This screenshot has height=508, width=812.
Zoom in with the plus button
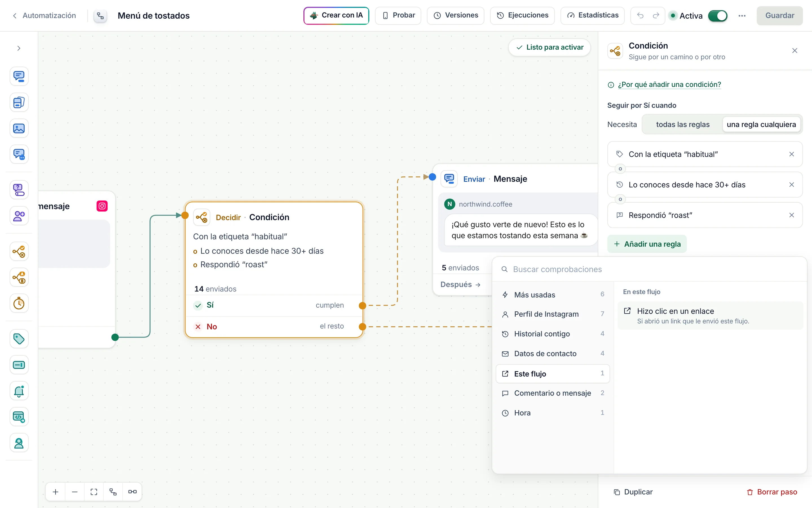[56, 492]
